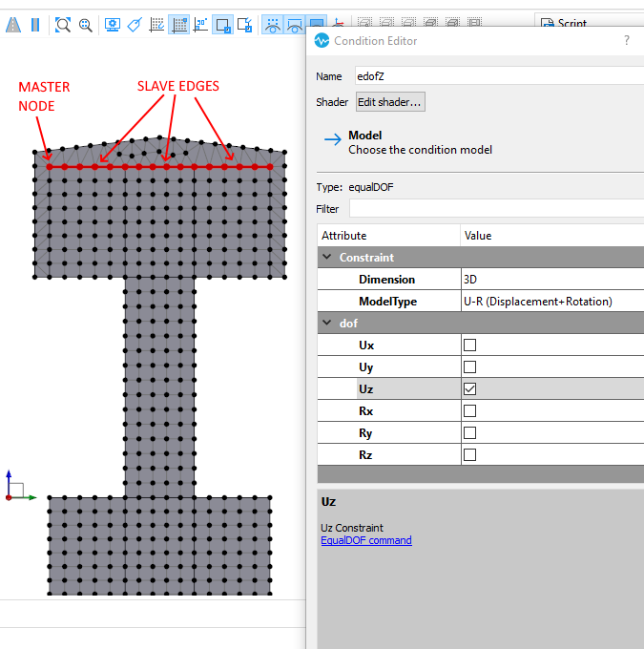Click the edit grid icon
The image size is (644, 649).
(x=156, y=25)
